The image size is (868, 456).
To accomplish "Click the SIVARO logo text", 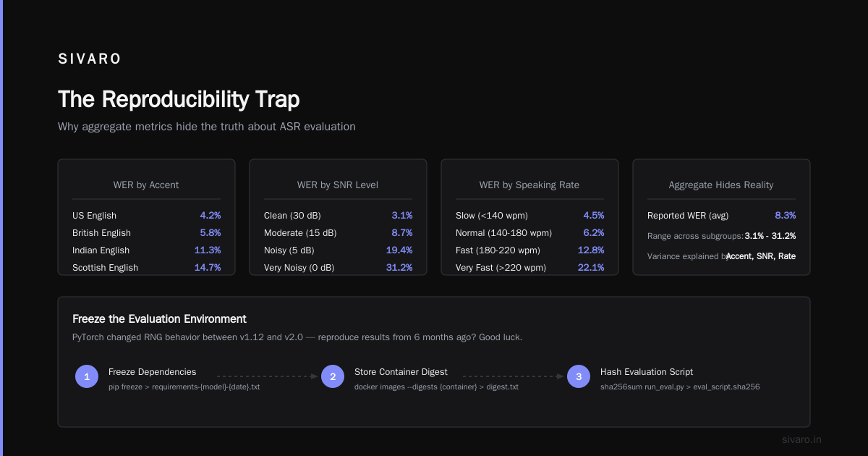I will click(90, 59).
